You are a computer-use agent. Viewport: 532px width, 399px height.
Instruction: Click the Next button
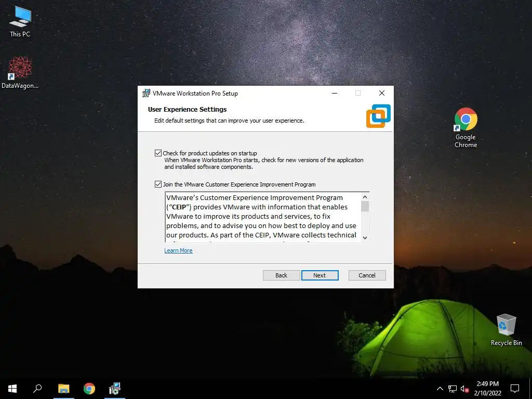(320, 275)
